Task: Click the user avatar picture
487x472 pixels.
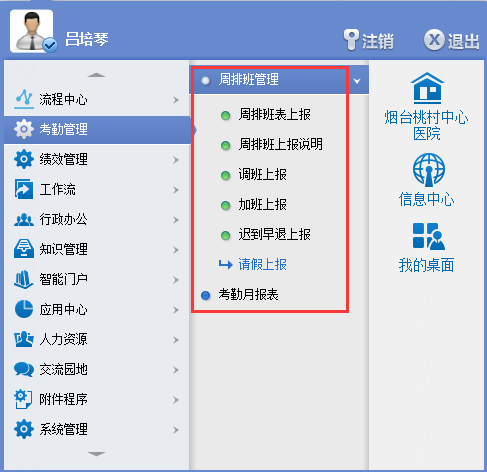Action: [x=32, y=31]
